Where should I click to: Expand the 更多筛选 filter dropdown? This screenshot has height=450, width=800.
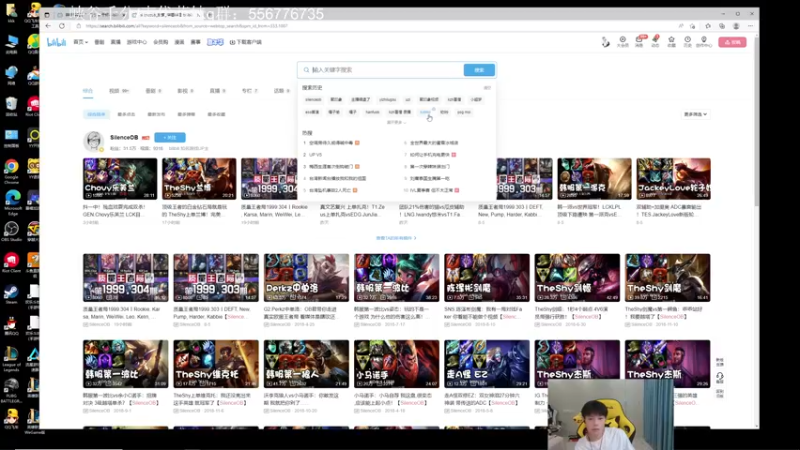(695, 114)
